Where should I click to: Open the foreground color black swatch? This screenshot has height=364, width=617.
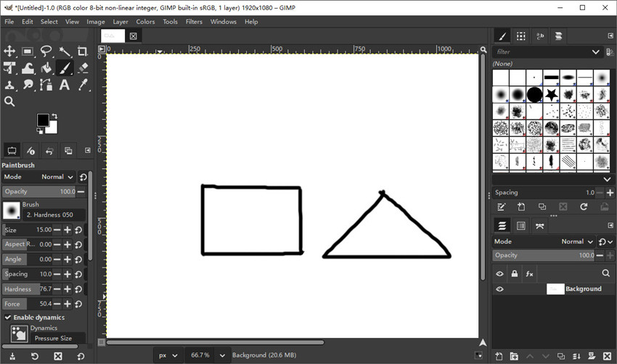[x=43, y=120]
